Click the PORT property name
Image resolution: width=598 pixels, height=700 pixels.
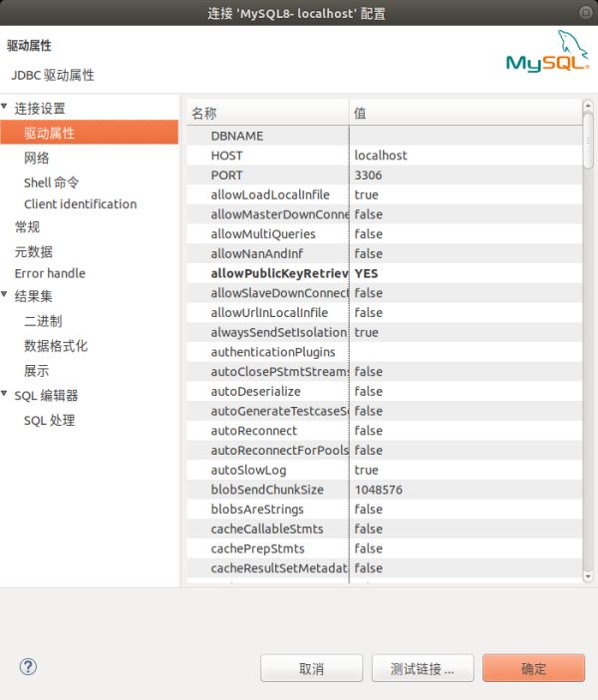coord(226,175)
